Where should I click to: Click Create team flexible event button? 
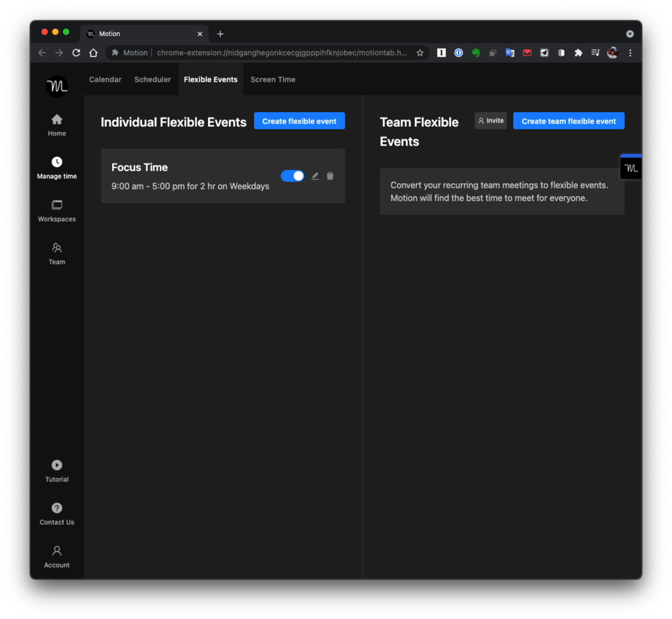568,121
